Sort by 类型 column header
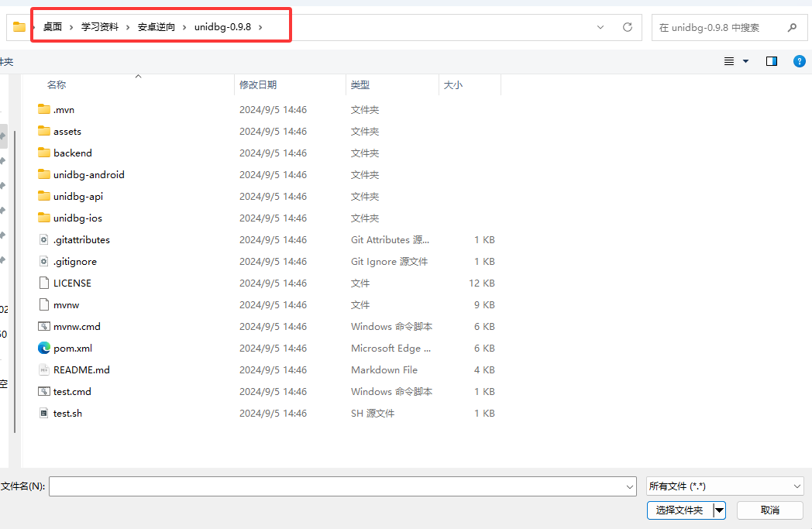Viewport: 812px width, 529px height. tap(360, 85)
